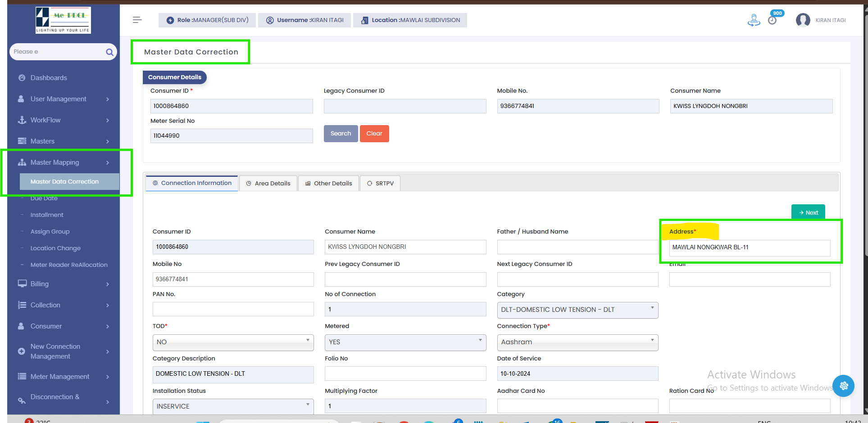Switch to the SRTPV tab
This screenshot has width=868, height=423.
pos(380,183)
